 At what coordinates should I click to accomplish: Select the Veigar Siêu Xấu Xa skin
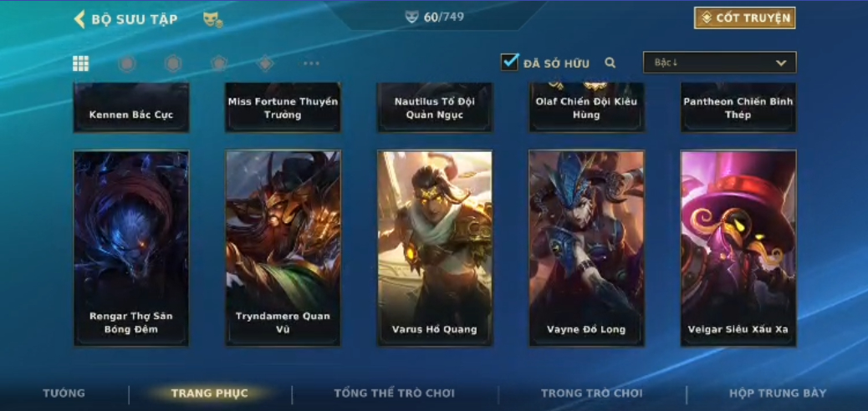[x=738, y=248]
